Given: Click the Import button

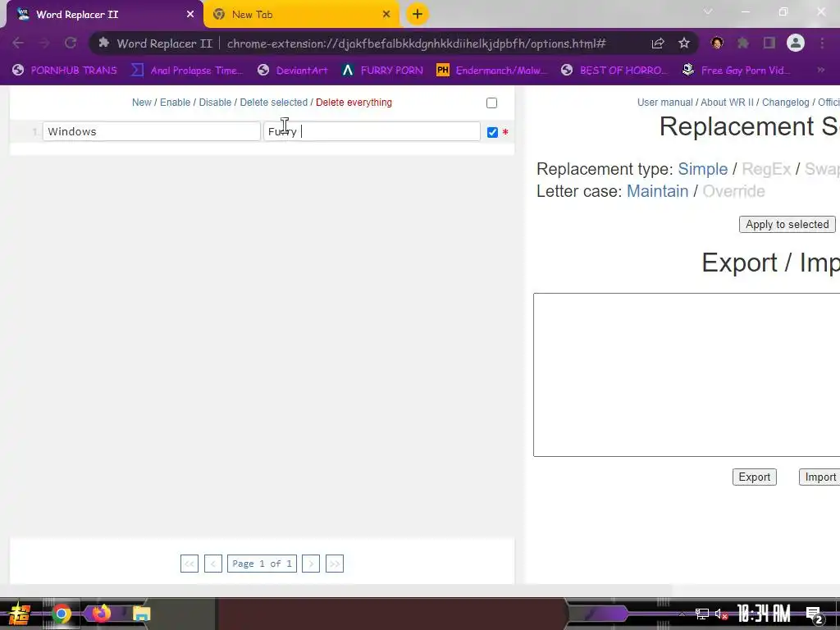Looking at the screenshot, I should click(819, 477).
